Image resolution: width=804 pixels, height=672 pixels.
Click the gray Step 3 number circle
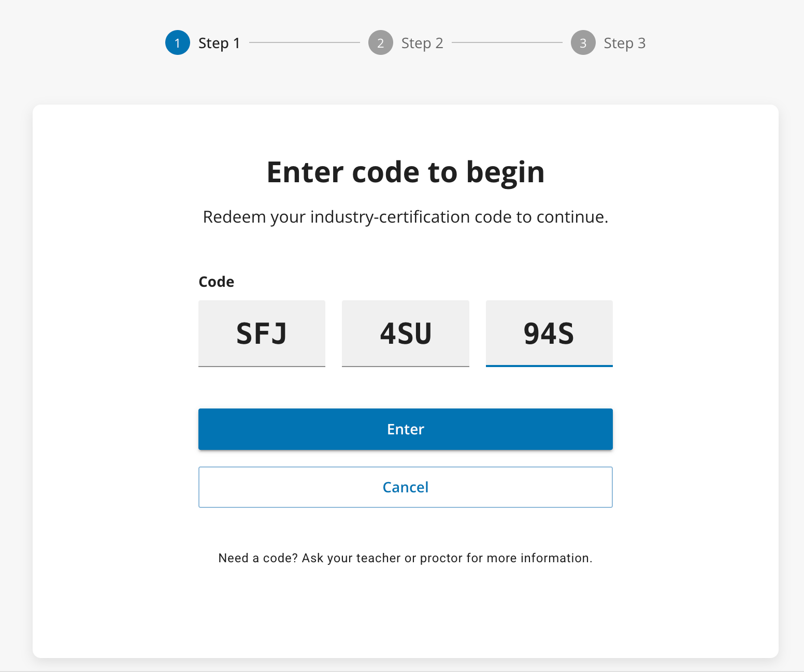pyautogui.click(x=583, y=43)
